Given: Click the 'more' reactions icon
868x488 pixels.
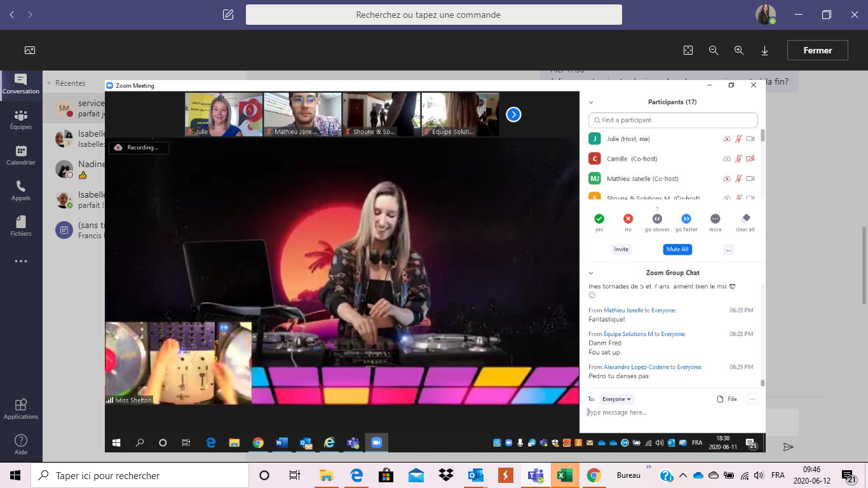Looking at the screenshot, I should tap(715, 219).
